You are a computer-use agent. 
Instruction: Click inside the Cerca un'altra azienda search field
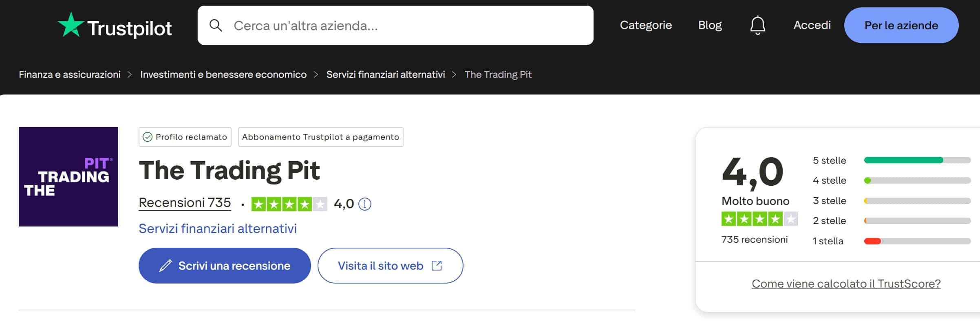[x=367, y=25]
